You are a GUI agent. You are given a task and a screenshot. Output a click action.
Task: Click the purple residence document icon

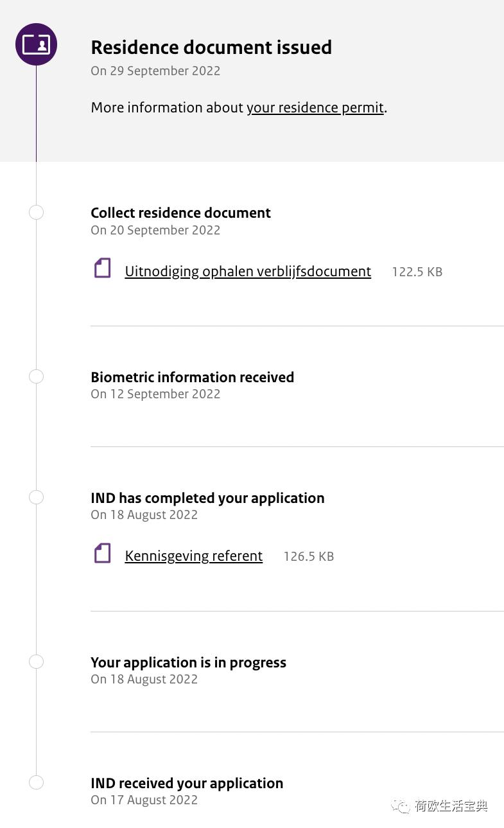click(36, 44)
